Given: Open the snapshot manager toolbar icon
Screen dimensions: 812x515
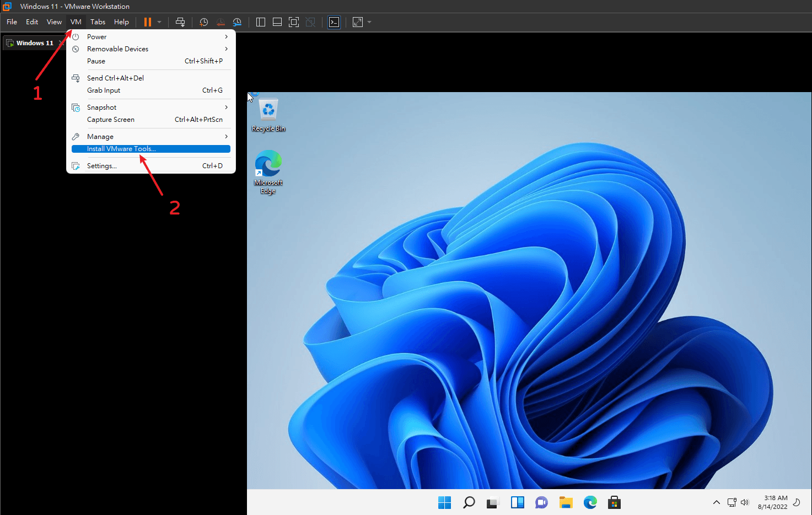Looking at the screenshot, I should (237, 22).
